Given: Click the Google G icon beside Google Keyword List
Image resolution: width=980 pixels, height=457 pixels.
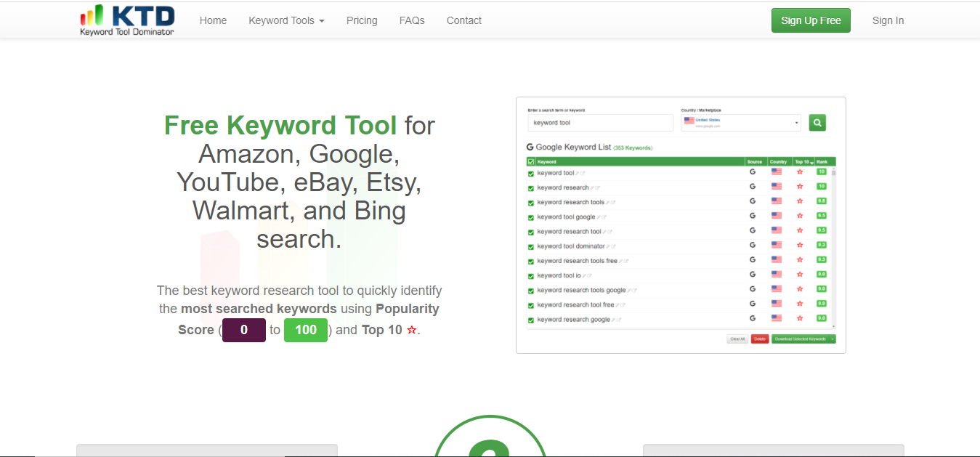Looking at the screenshot, I should (530, 147).
